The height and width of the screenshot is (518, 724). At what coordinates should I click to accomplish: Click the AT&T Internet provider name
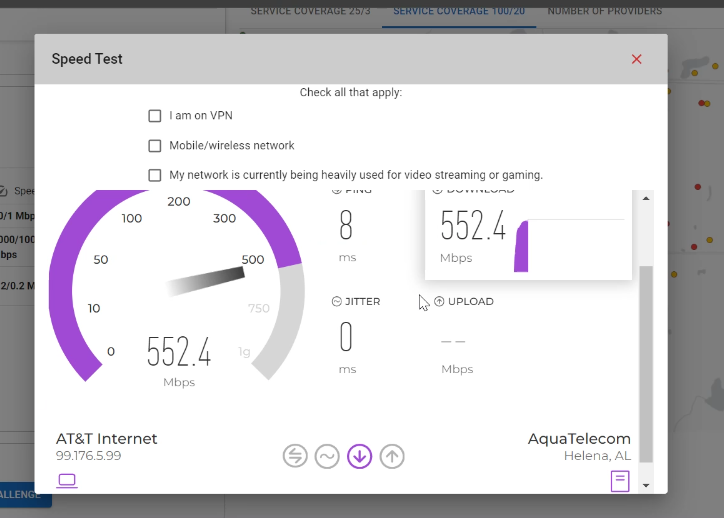[107, 439]
